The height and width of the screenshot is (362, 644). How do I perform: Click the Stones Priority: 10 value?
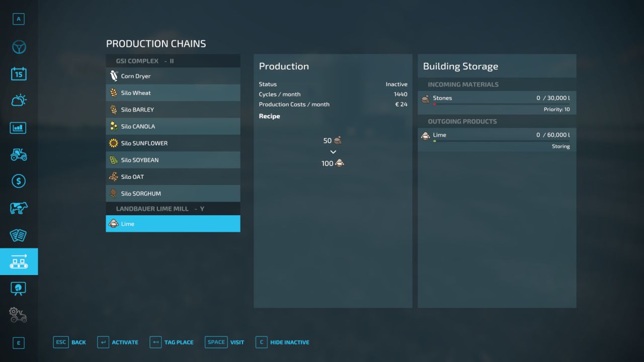tap(556, 110)
